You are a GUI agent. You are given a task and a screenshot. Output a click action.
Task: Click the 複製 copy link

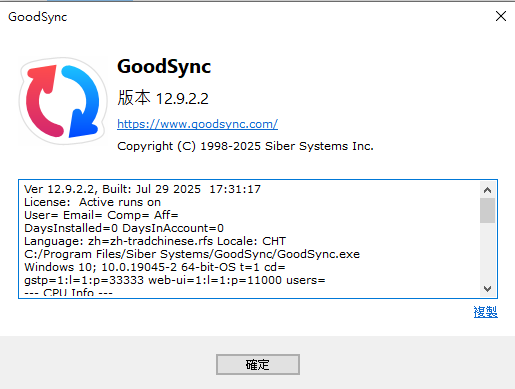486,312
